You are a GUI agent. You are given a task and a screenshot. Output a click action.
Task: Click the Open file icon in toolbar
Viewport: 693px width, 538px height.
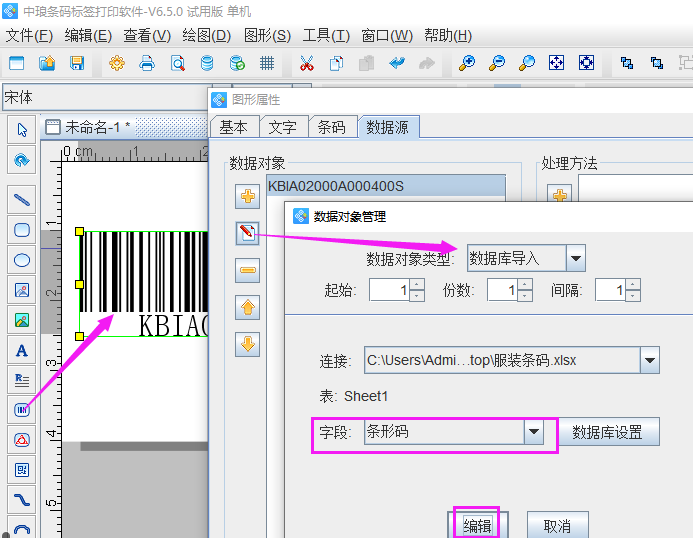(x=47, y=63)
